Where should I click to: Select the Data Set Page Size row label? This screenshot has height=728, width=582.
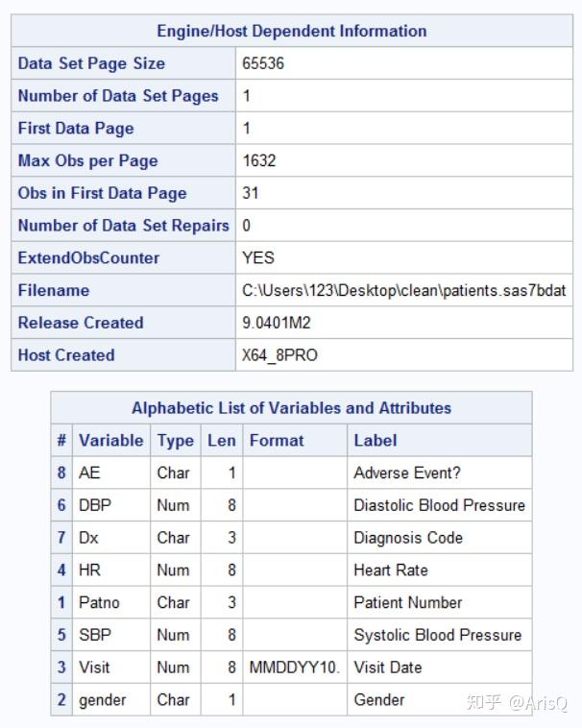(91, 63)
